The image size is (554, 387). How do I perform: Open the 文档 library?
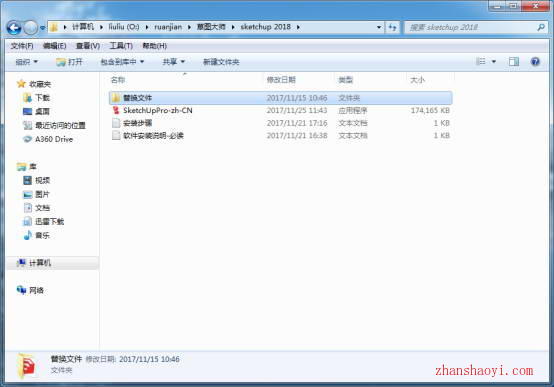(x=42, y=208)
